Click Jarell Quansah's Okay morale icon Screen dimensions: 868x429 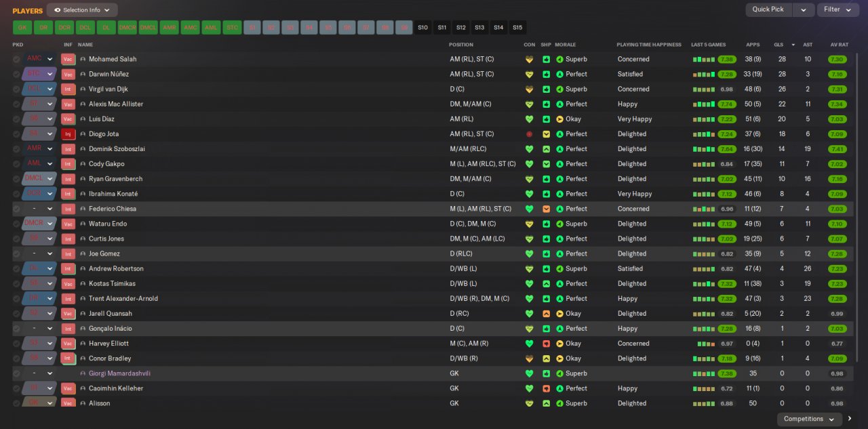(560, 314)
